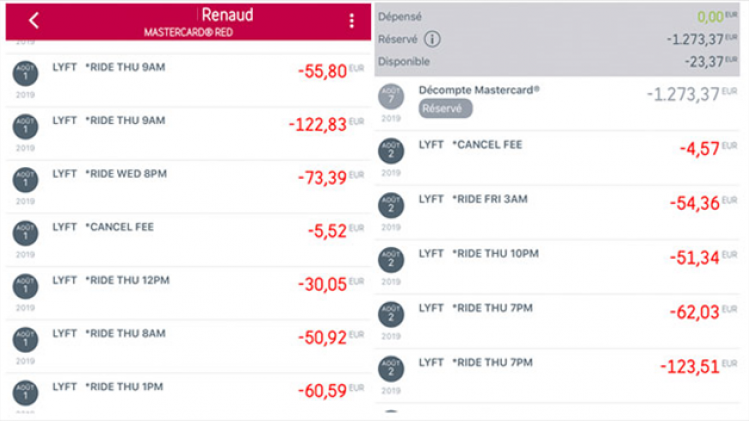The height and width of the screenshot is (421, 749).
Task: Click the date badge of the -55,80 ride
Action: (x=25, y=73)
